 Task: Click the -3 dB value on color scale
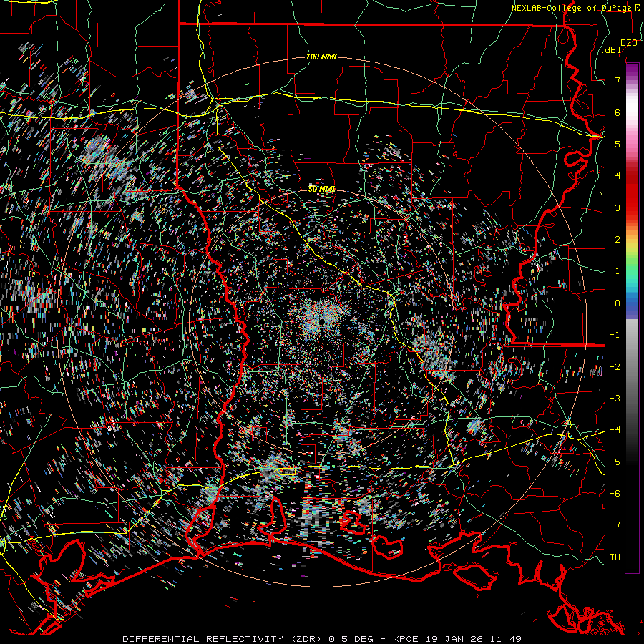click(x=615, y=399)
